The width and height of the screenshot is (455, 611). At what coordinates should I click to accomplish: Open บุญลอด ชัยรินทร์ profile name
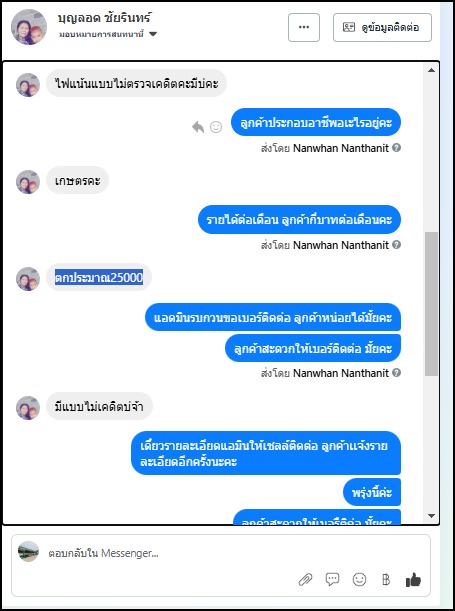tap(104, 18)
